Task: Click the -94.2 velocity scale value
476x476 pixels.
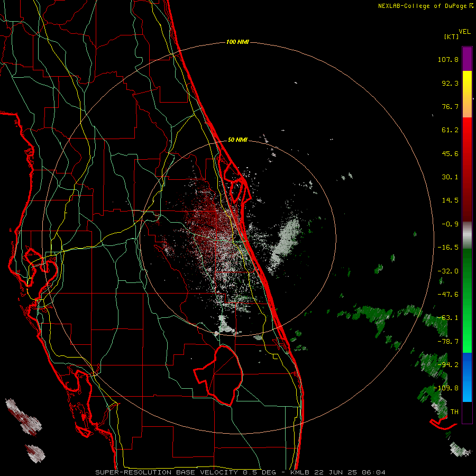Action: 448,365
